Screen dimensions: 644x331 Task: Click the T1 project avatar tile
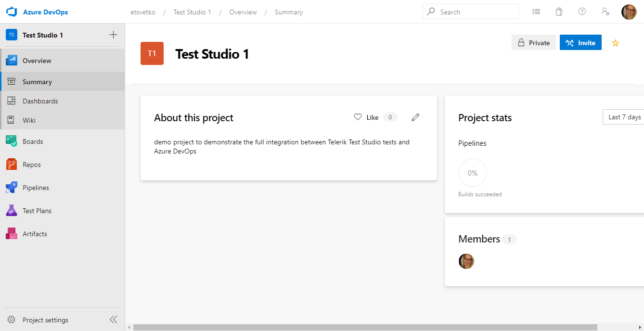click(152, 53)
